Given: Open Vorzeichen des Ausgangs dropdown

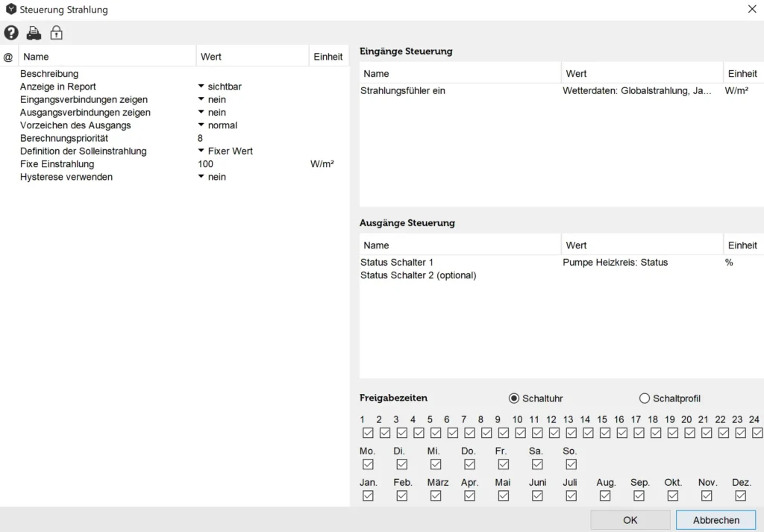Looking at the screenshot, I should coord(201,125).
